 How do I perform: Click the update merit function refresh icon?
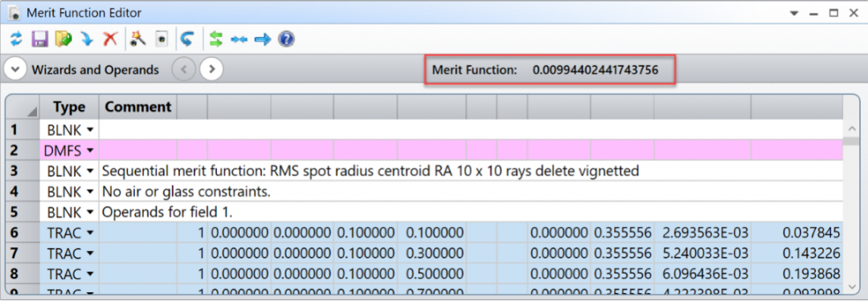pos(16,39)
